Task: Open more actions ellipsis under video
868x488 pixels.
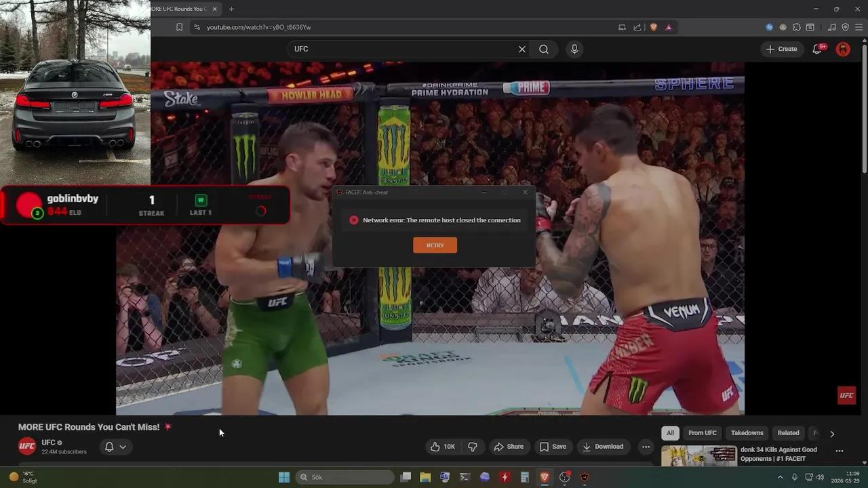Action: (x=646, y=447)
